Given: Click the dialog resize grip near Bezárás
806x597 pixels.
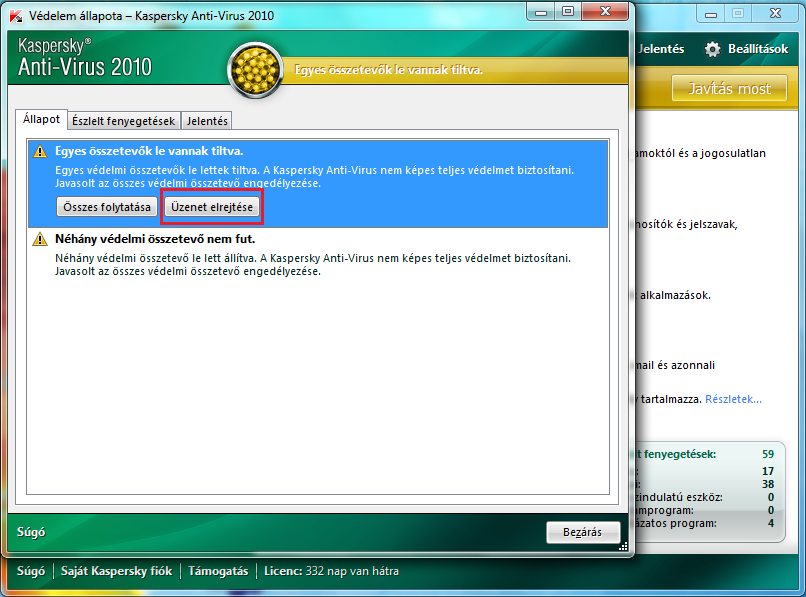Looking at the screenshot, I should (x=623, y=547).
